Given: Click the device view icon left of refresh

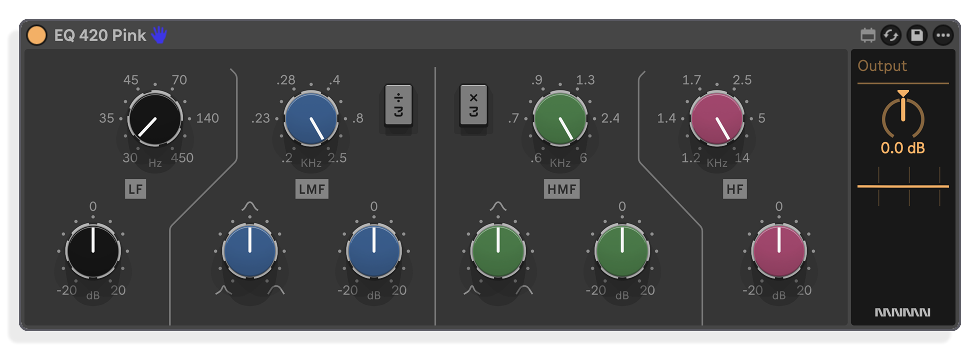Looking at the screenshot, I should coord(868,35).
